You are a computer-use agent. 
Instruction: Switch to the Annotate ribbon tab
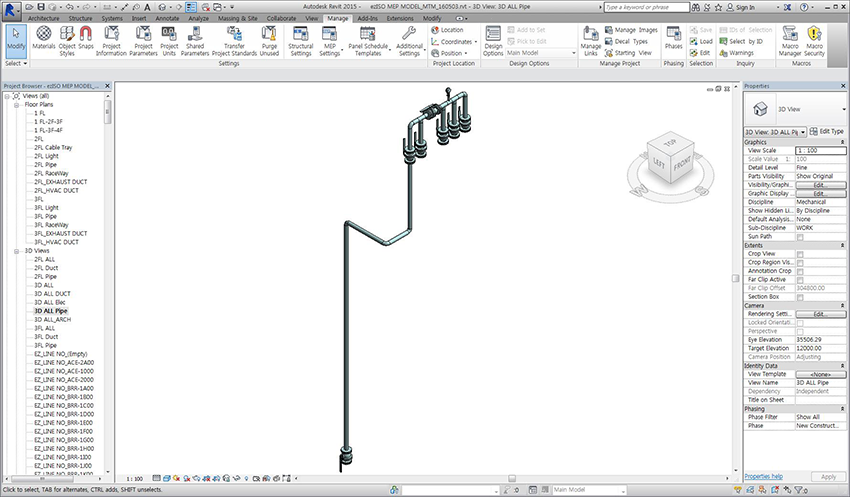(x=169, y=18)
